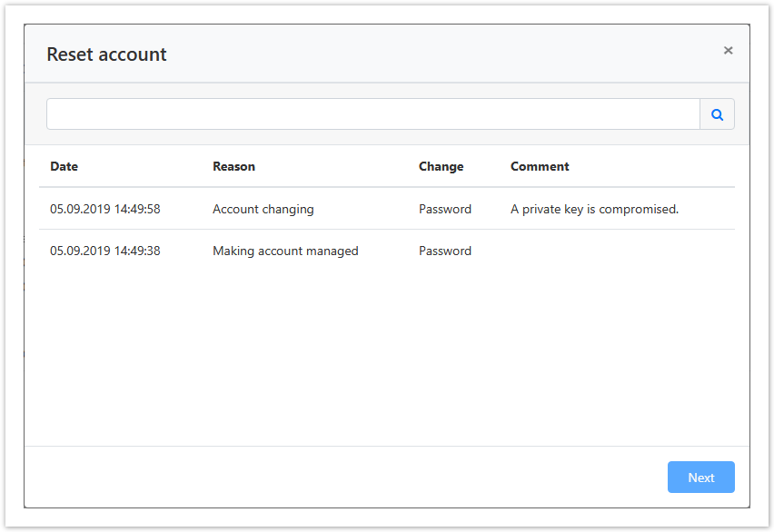Click the Account changing reason text
This screenshot has height=532, width=774.
pos(263,209)
